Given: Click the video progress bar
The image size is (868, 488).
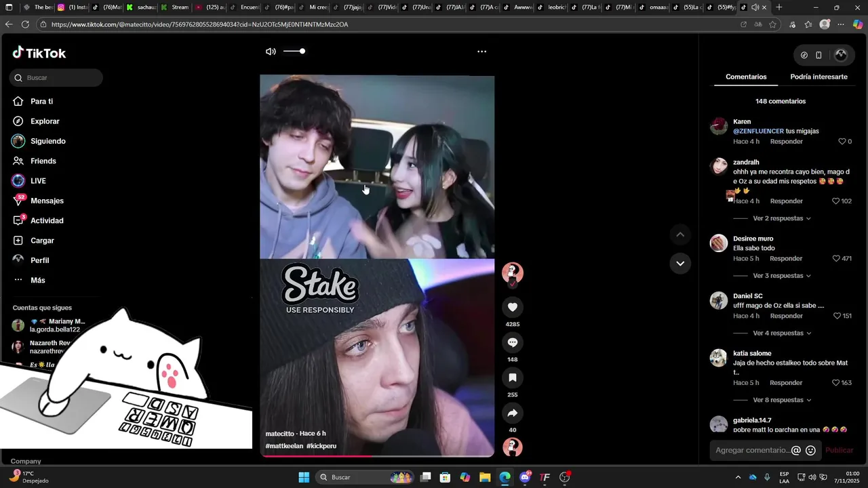Looking at the screenshot, I should pos(377,455).
